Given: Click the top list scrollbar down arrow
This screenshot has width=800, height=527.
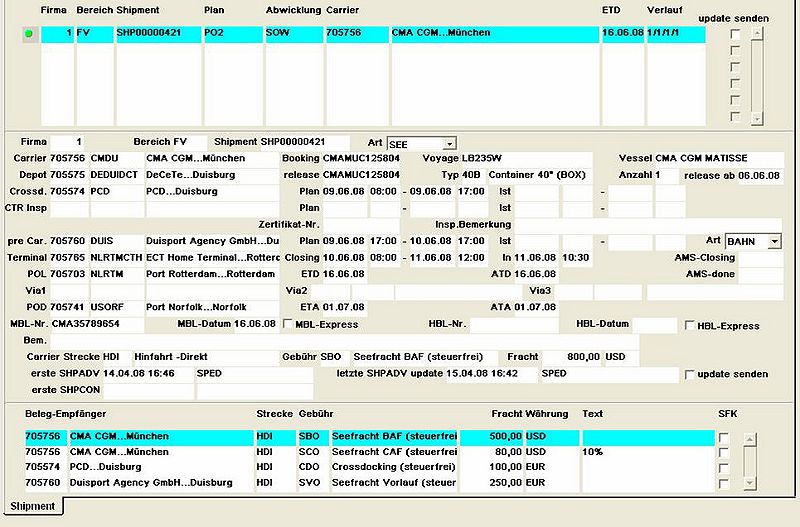Looking at the screenshot, I should click(x=757, y=118).
